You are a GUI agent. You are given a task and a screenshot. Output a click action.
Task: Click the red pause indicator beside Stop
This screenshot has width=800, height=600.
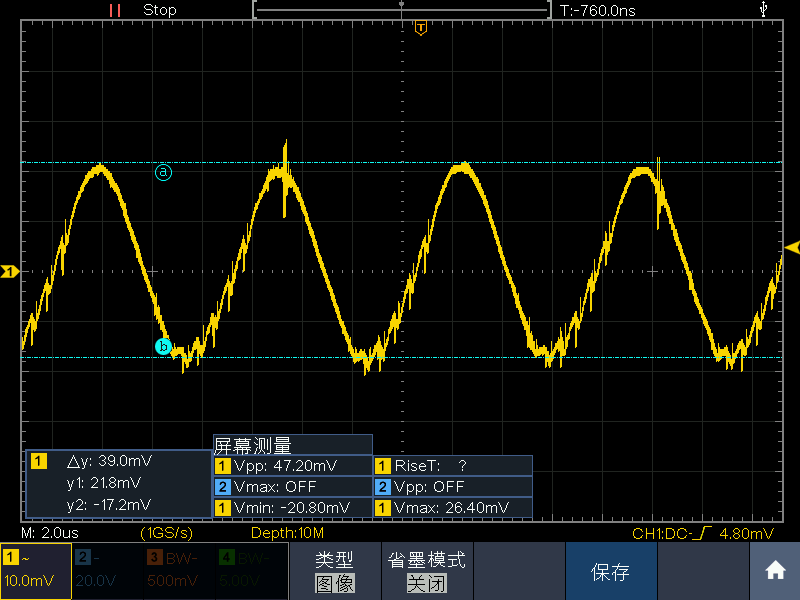click(115, 10)
